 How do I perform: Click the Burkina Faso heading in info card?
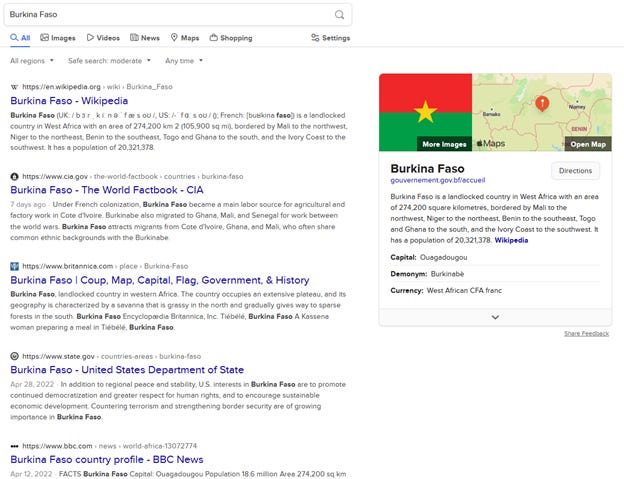click(427, 169)
